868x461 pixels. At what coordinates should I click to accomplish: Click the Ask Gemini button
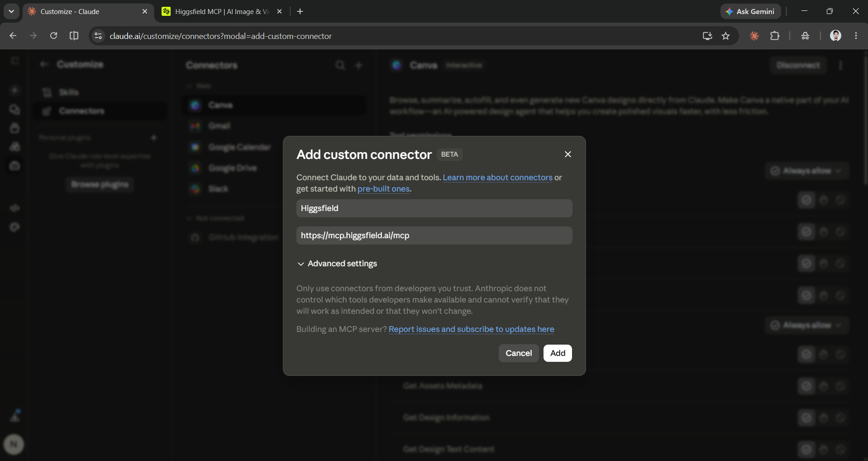(750, 12)
